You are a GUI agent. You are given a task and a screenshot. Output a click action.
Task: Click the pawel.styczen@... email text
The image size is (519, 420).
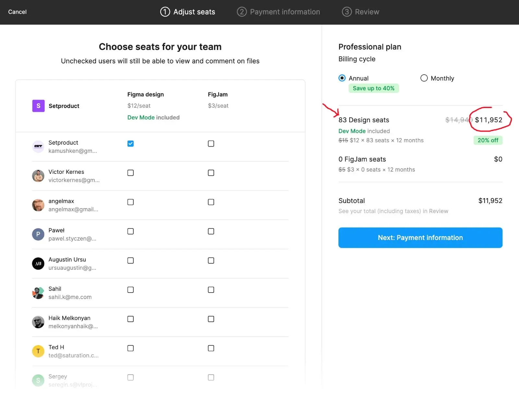coord(72,238)
